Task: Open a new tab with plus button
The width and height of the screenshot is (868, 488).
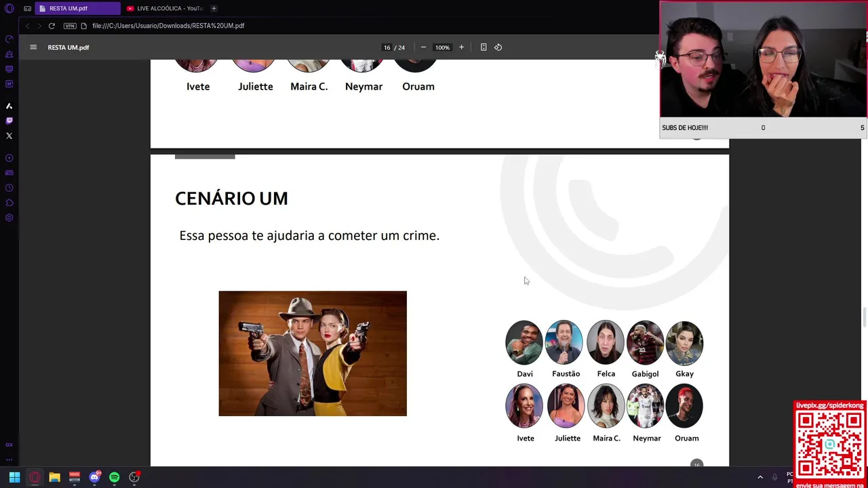Action: pos(214,9)
